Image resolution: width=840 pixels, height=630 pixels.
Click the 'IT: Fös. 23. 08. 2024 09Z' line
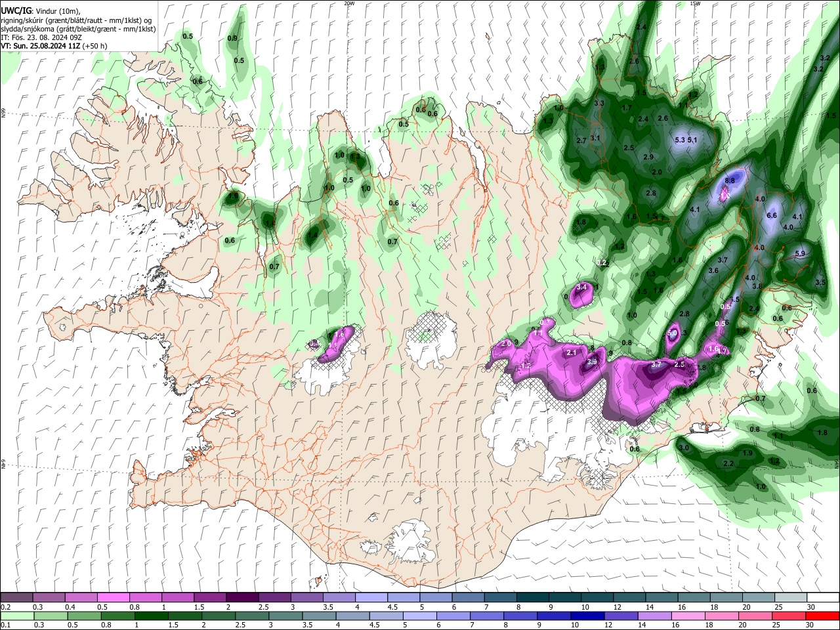[41, 37]
